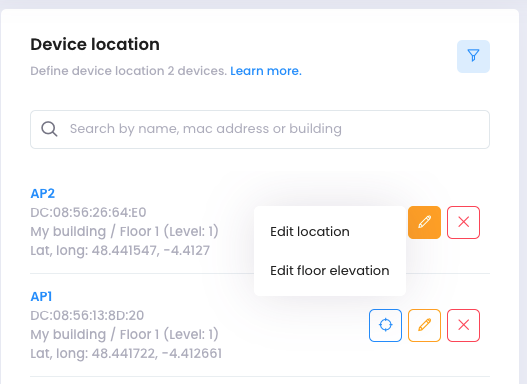The height and width of the screenshot is (384, 527).
Task: Focus the search by name field
Action: pos(260,129)
